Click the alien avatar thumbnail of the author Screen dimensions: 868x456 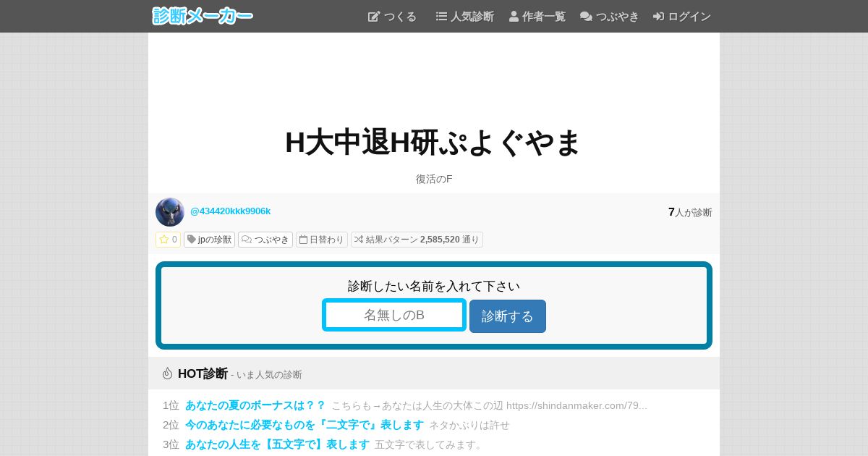170,212
